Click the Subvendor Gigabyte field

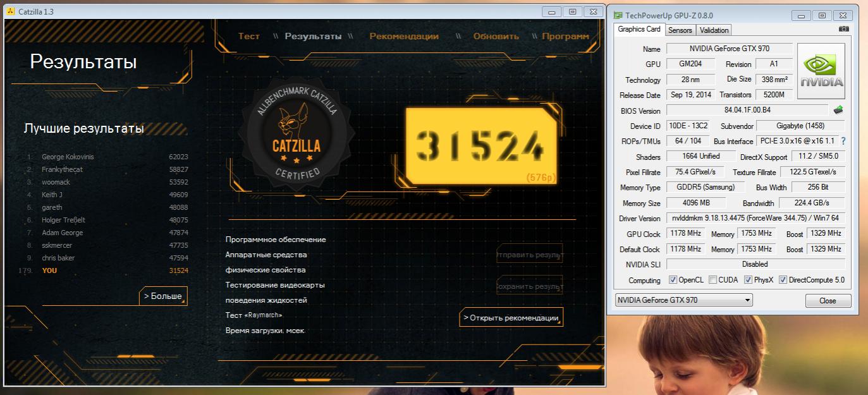pos(801,126)
